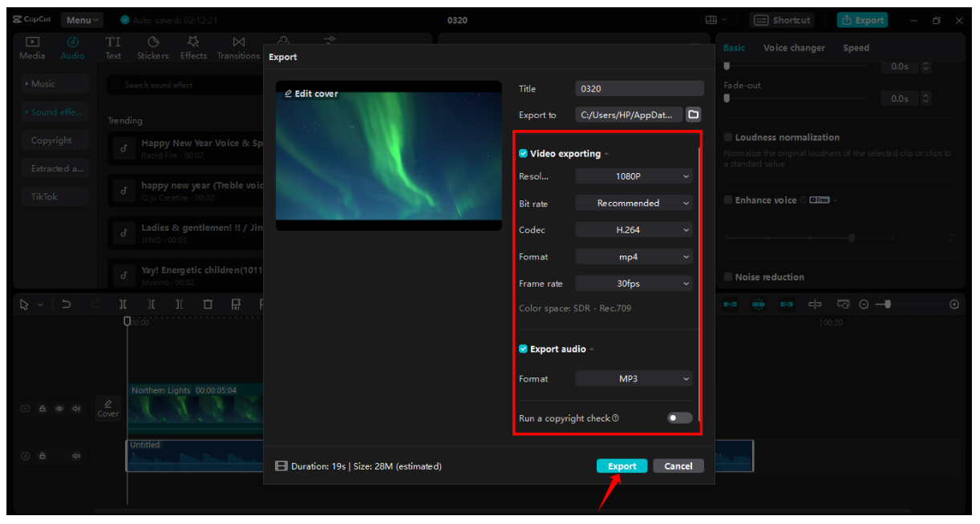Viewport: 980px width, 524px height.
Task: Click the Enhance voice info icon
Action: [803, 200]
